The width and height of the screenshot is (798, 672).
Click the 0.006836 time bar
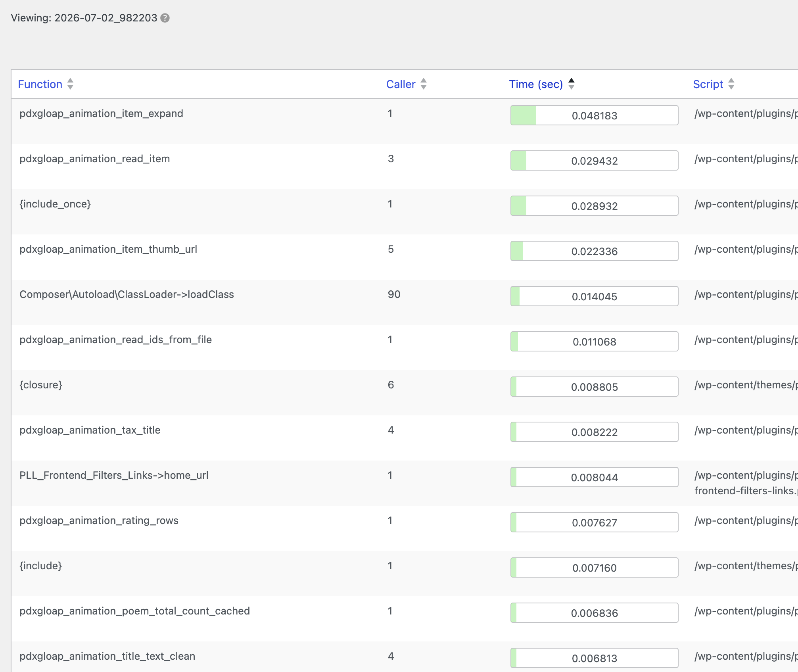point(594,613)
